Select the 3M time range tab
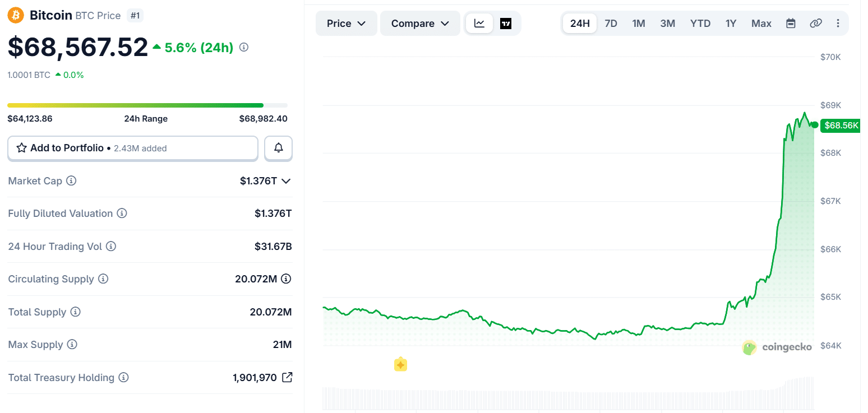Image resolution: width=868 pixels, height=413 pixels. point(667,24)
